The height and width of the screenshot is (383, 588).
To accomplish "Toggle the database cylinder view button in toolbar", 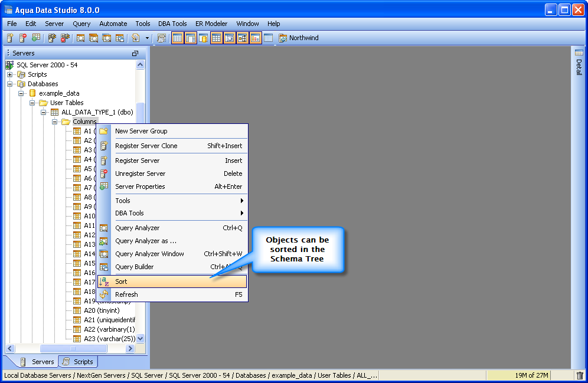I will 203,38.
